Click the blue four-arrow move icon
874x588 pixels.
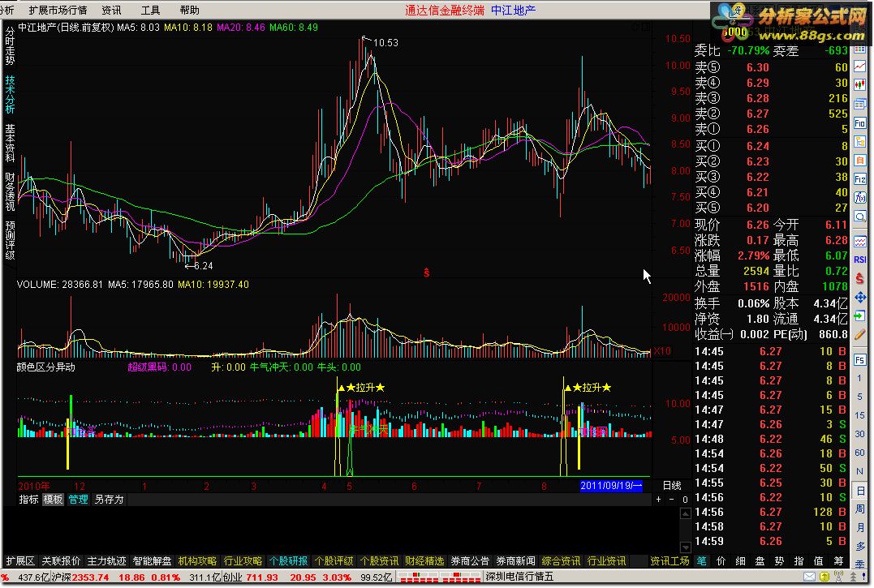tap(860, 298)
